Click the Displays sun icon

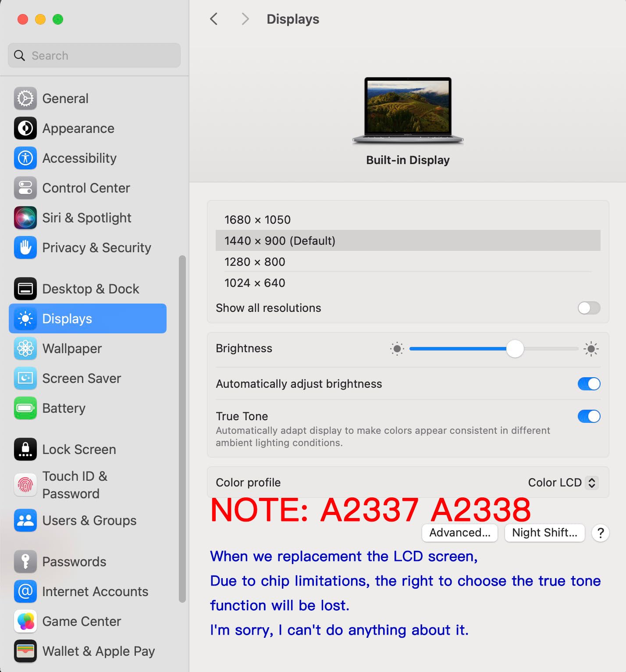point(25,318)
